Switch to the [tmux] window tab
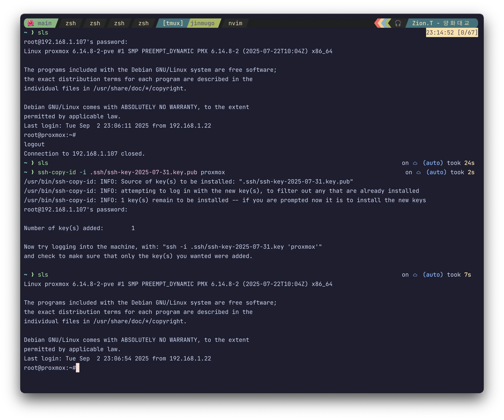 173,23
